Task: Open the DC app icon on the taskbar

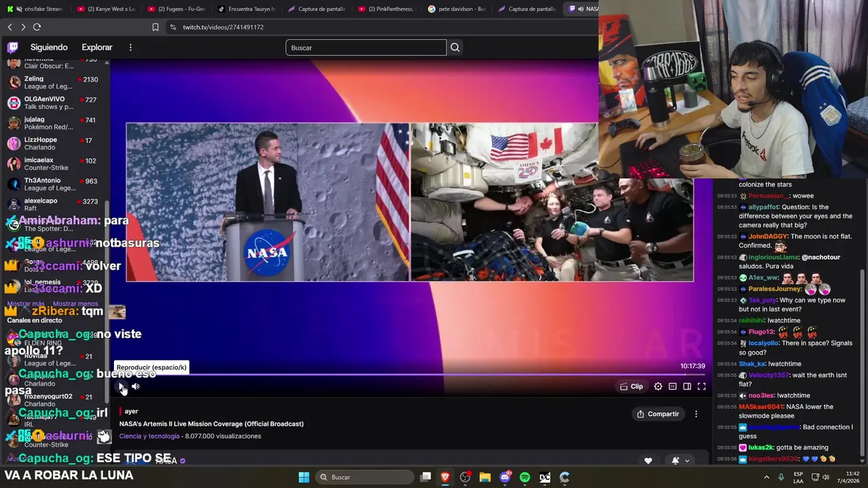Action: (x=545, y=477)
